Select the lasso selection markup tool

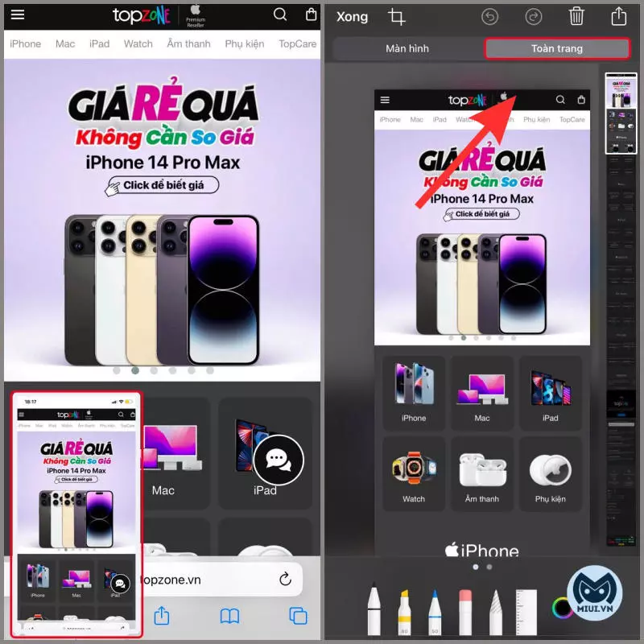496,612
